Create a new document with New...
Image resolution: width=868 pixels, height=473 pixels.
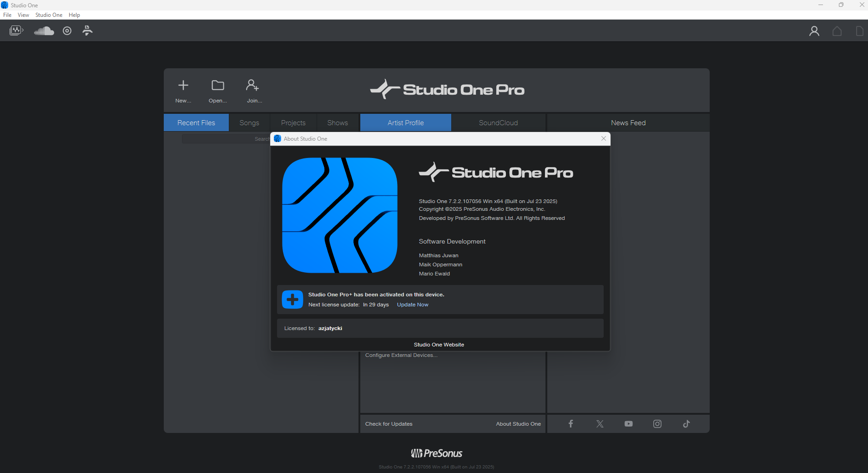coord(183,91)
